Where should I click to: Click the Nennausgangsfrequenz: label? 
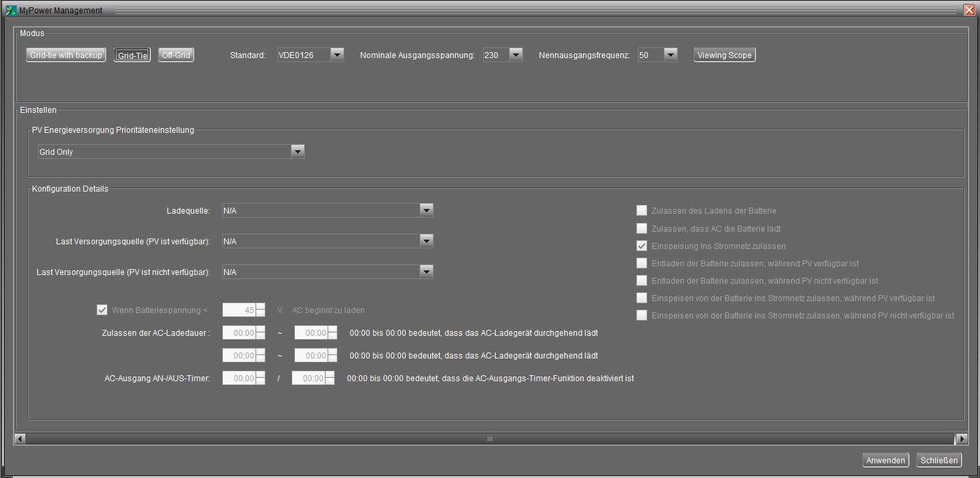click(x=584, y=55)
